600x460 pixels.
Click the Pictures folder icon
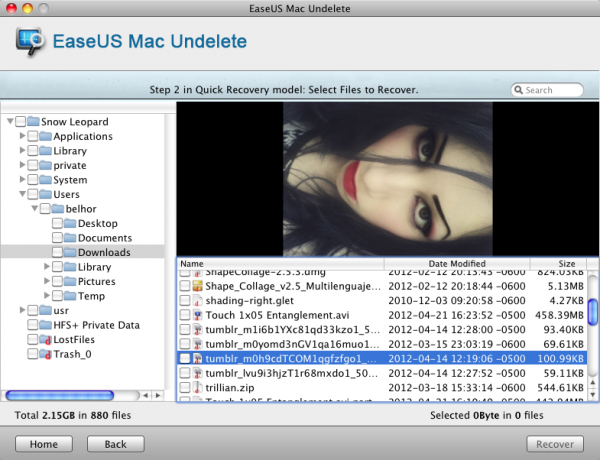(70, 281)
